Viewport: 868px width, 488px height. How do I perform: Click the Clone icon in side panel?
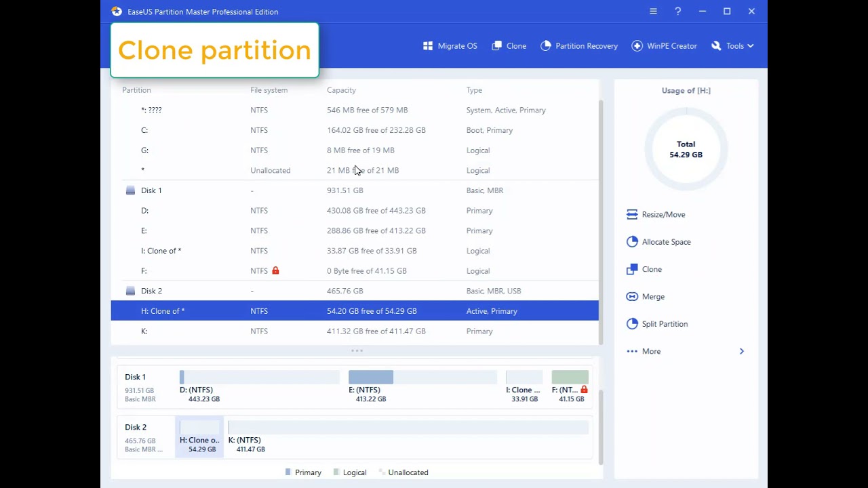coord(632,269)
